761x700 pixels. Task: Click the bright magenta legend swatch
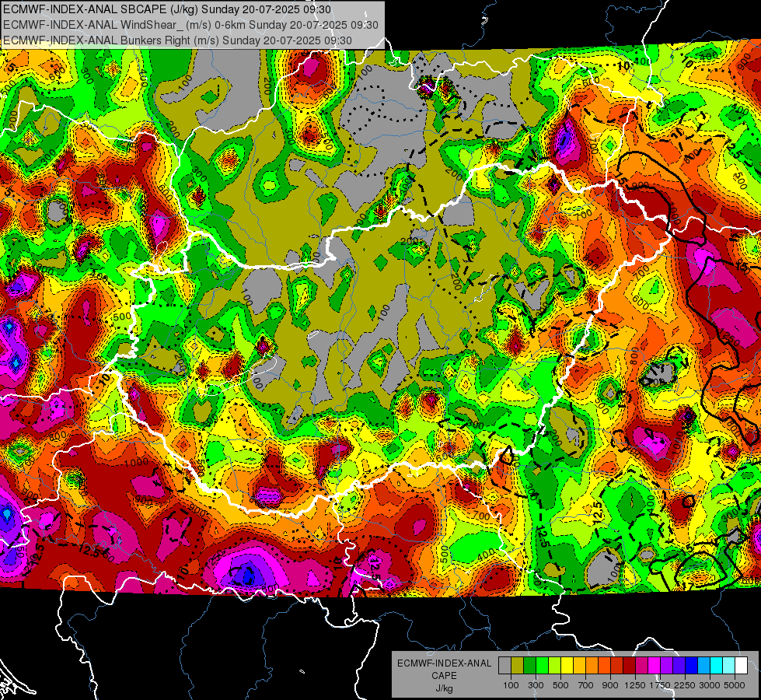click(x=655, y=666)
